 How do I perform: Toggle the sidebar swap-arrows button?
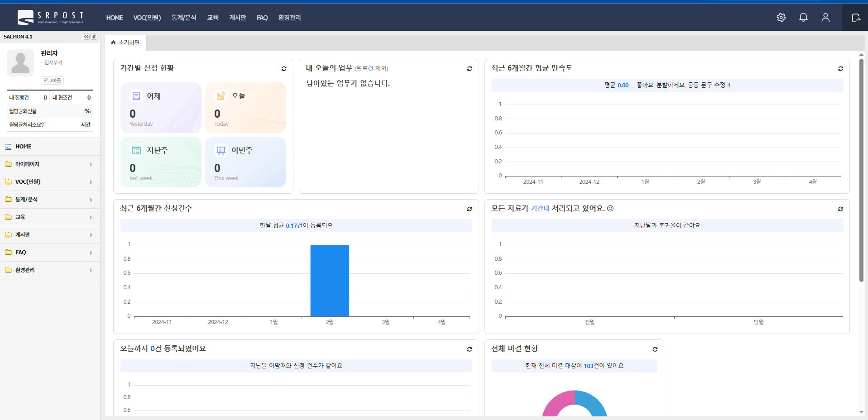click(94, 37)
